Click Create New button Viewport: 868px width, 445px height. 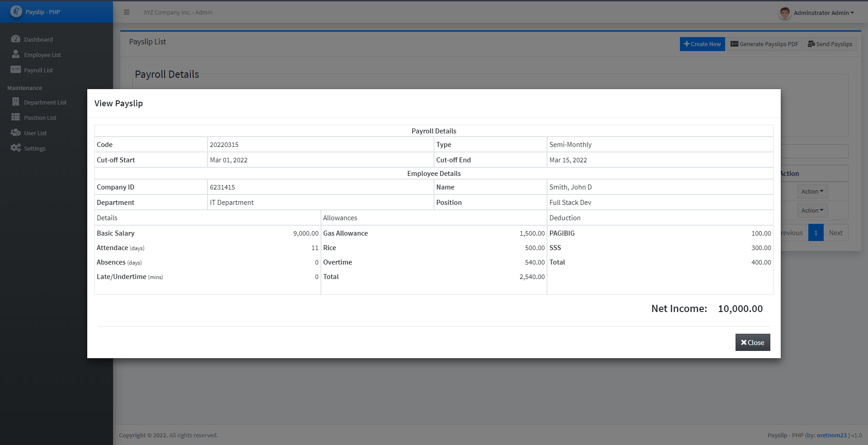[x=702, y=44]
